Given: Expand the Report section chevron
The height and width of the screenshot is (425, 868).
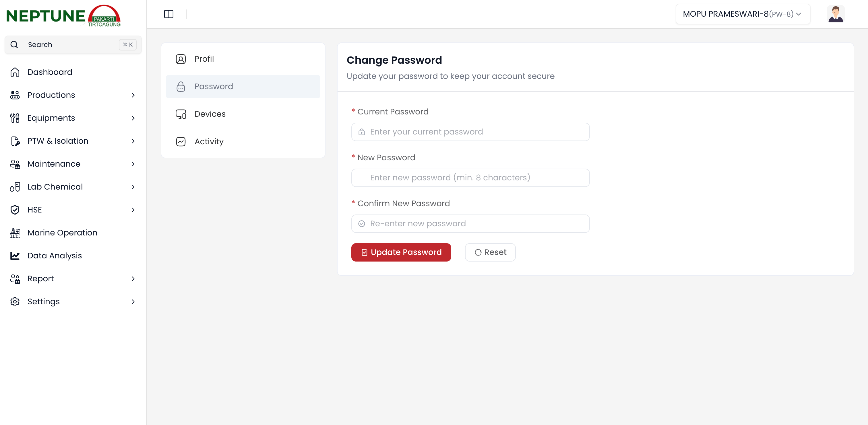Looking at the screenshot, I should (x=133, y=278).
